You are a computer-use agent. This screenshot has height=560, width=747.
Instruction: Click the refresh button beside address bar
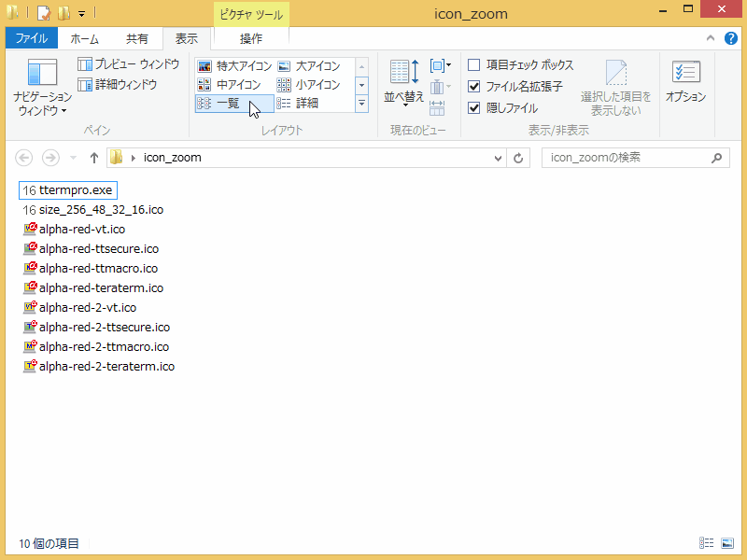[519, 158]
